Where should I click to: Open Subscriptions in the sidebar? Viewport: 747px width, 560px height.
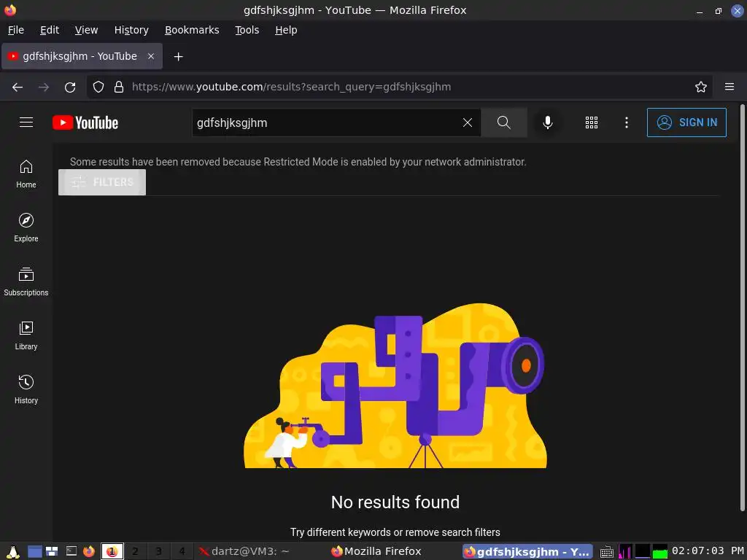(x=26, y=282)
